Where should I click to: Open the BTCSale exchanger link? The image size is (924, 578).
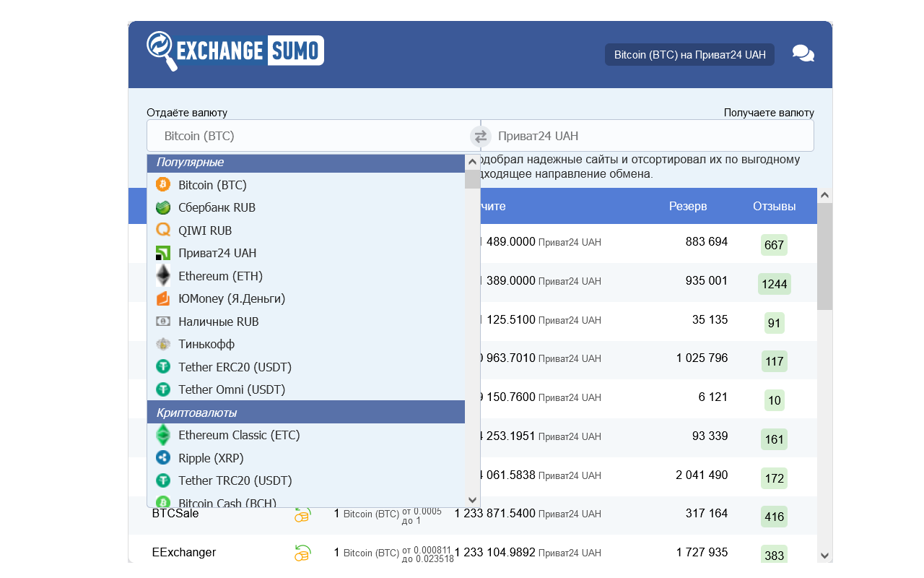pos(175,514)
